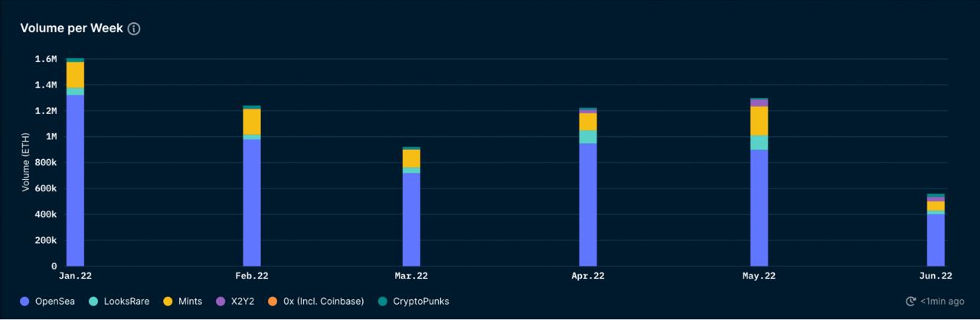
Task: Click the Mints yellow legend dot
Action: (168, 302)
